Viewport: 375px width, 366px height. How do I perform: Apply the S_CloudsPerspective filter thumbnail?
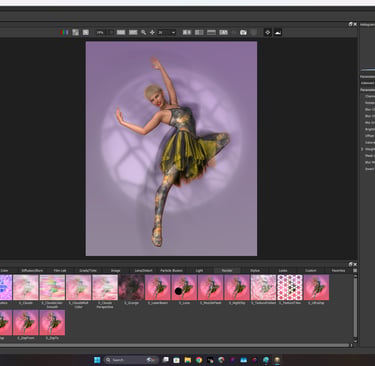pos(105,287)
